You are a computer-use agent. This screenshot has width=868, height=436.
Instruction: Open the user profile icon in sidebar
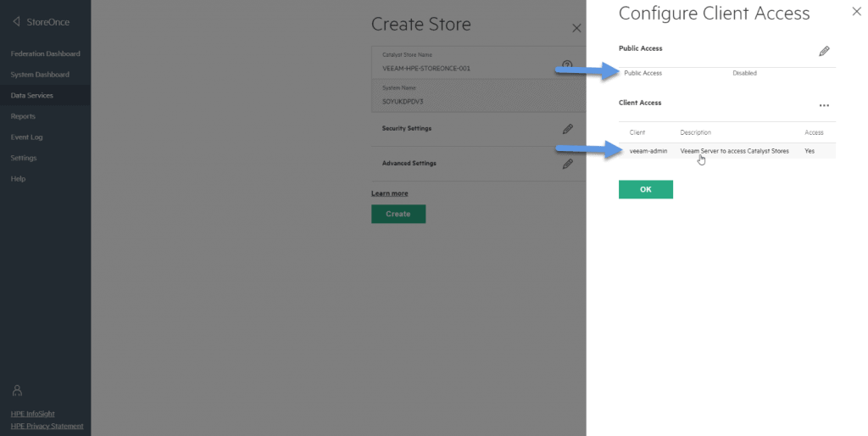[17, 390]
